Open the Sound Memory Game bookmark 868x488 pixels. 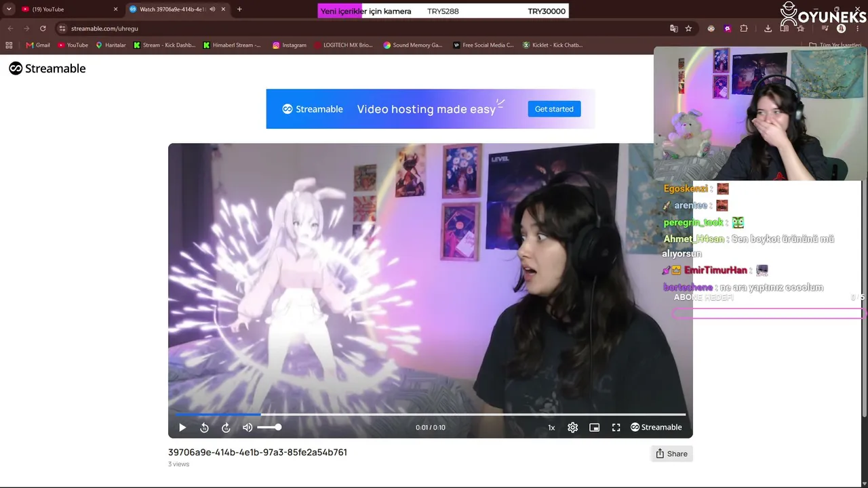click(412, 45)
